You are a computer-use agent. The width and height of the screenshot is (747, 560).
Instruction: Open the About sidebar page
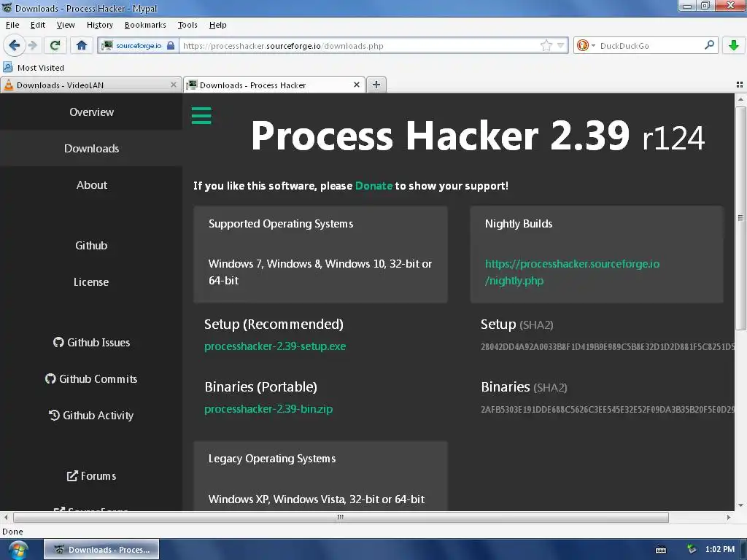tap(91, 184)
